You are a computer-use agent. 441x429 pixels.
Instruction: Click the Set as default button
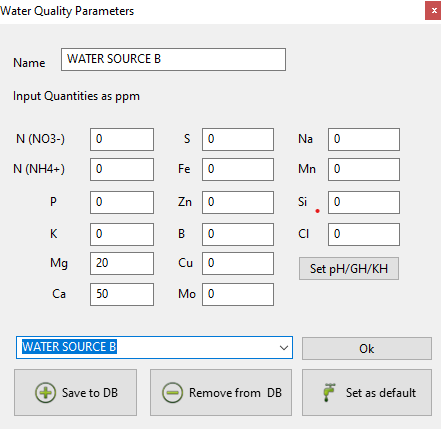[367, 392]
